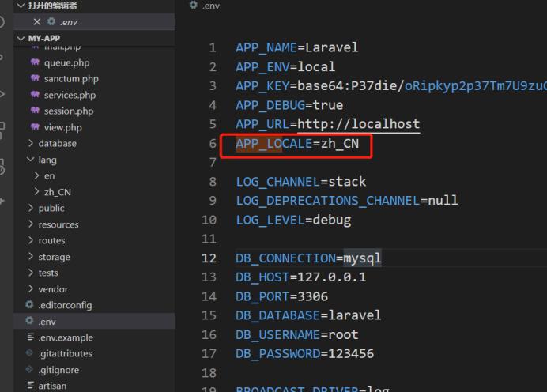
Task: Click the PHP icon beside session.php
Action: tap(35, 111)
